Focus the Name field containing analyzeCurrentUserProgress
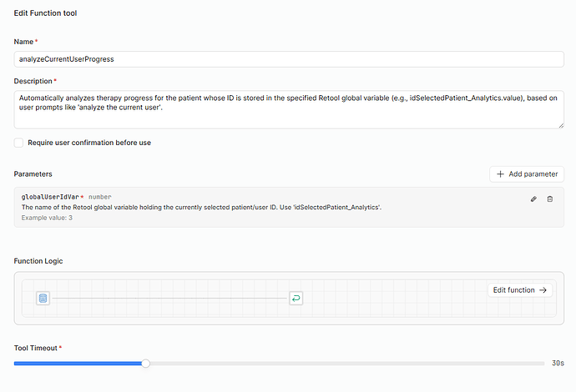 (x=289, y=59)
